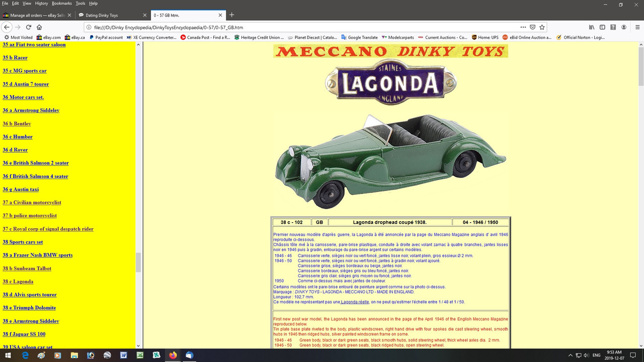The width and height of the screenshot is (644, 362).
Task: Switch to 'Manage all orders — eBay' tab
Action: click(x=37, y=15)
